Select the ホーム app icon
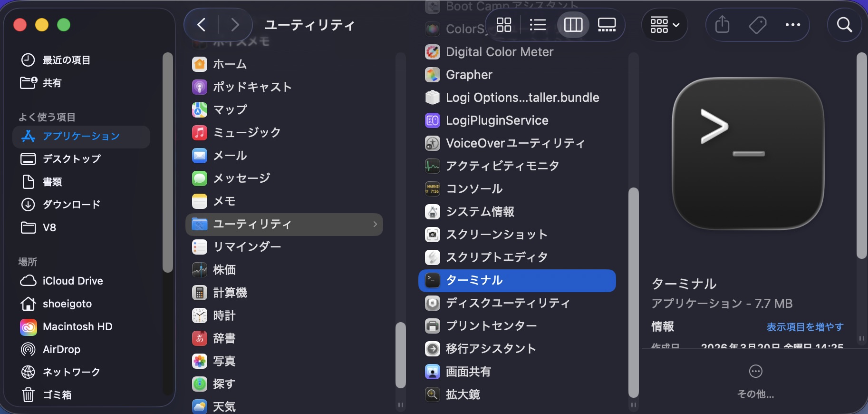 [200, 64]
